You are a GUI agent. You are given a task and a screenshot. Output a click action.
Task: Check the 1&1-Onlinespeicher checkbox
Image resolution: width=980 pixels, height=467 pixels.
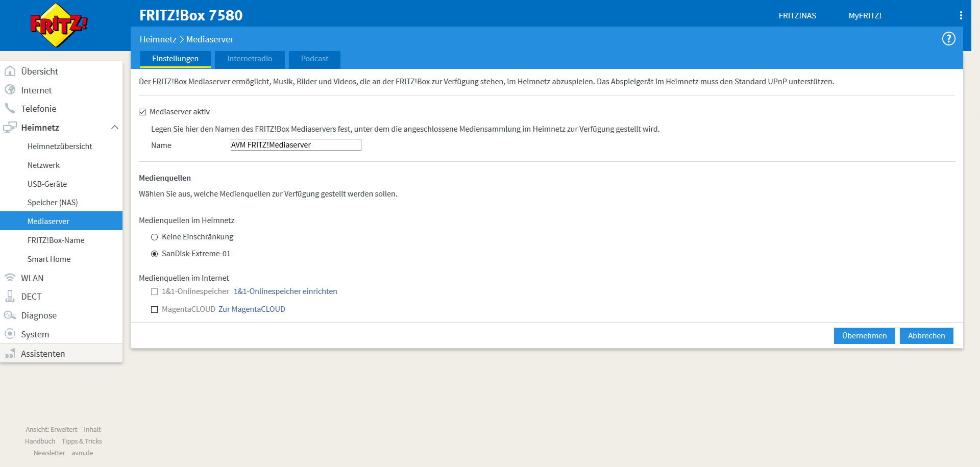[x=154, y=291]
